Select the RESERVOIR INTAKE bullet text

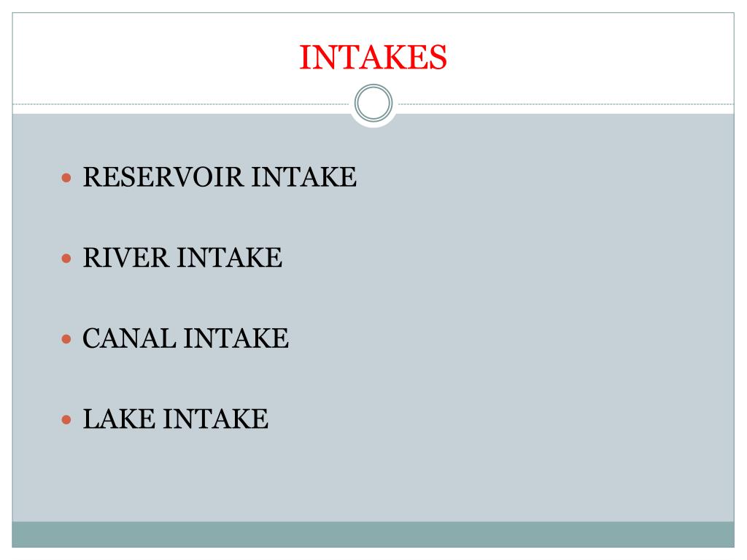220,177
